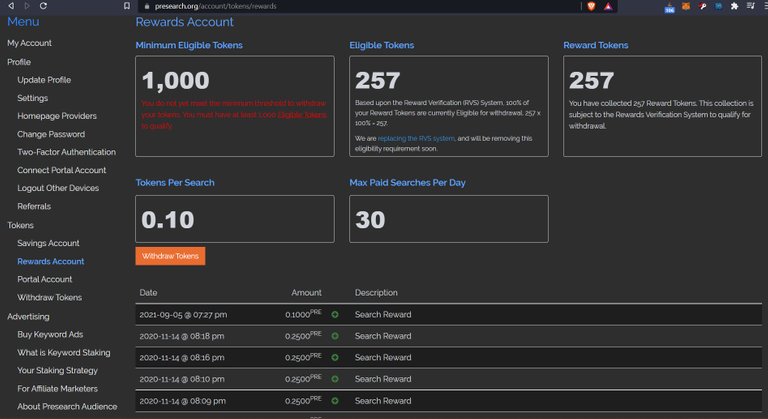Open the Brave Rewards triangle icon

(608, 6)
